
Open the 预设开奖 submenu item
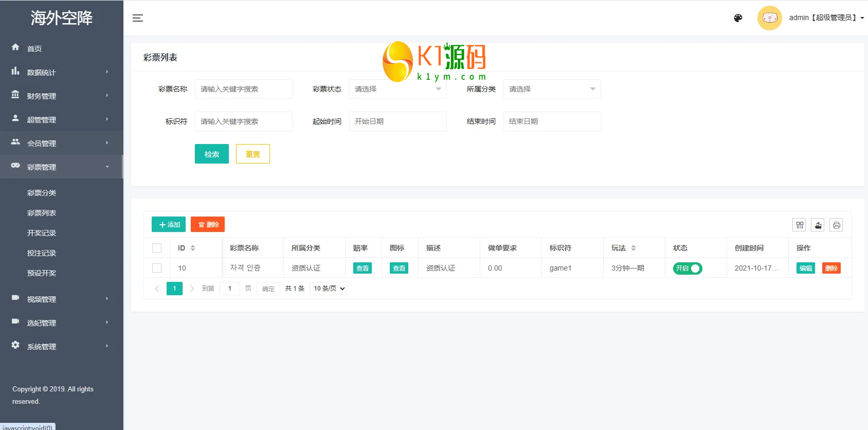tap(42, 273)
